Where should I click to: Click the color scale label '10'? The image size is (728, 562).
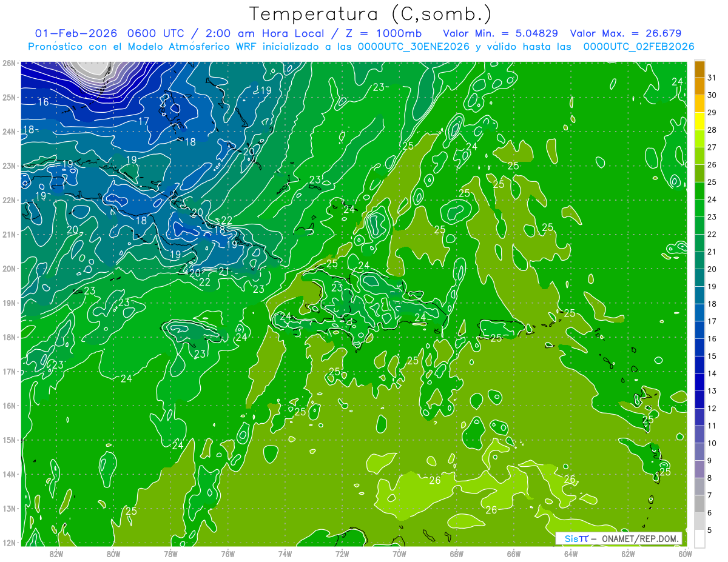point(712,443)
